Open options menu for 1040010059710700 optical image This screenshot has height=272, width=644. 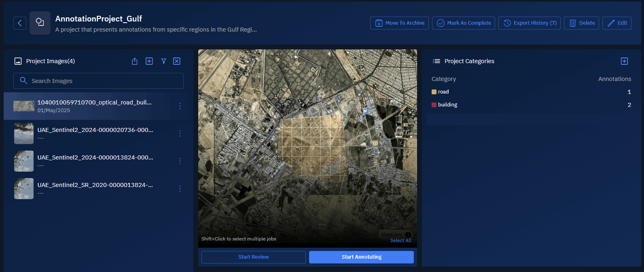[180, 106]
